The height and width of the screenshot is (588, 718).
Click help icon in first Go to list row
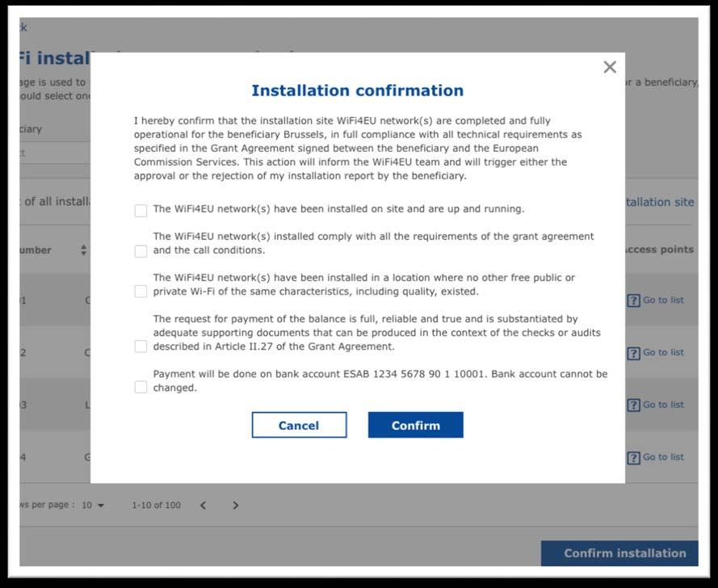click(633, 300)
